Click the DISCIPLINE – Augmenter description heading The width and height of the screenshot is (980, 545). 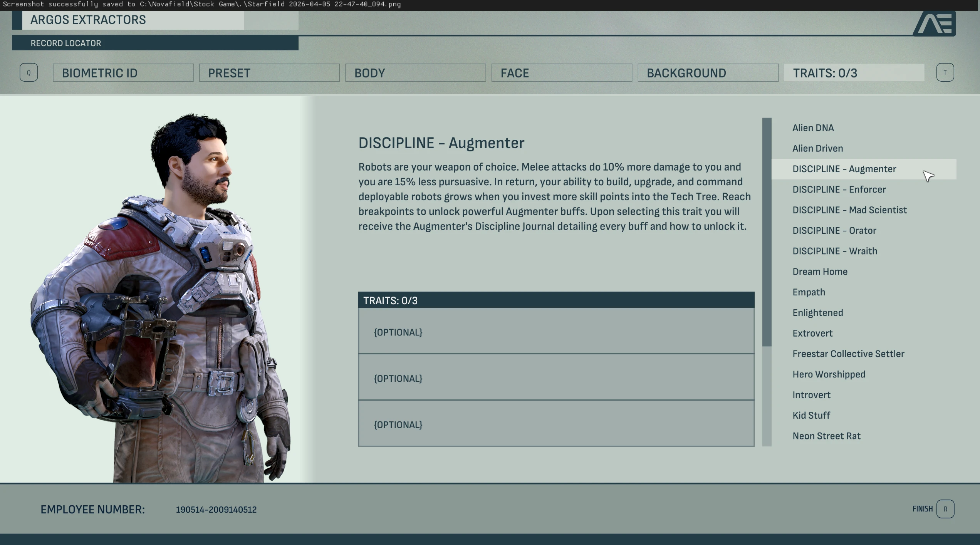coord(441,143)
